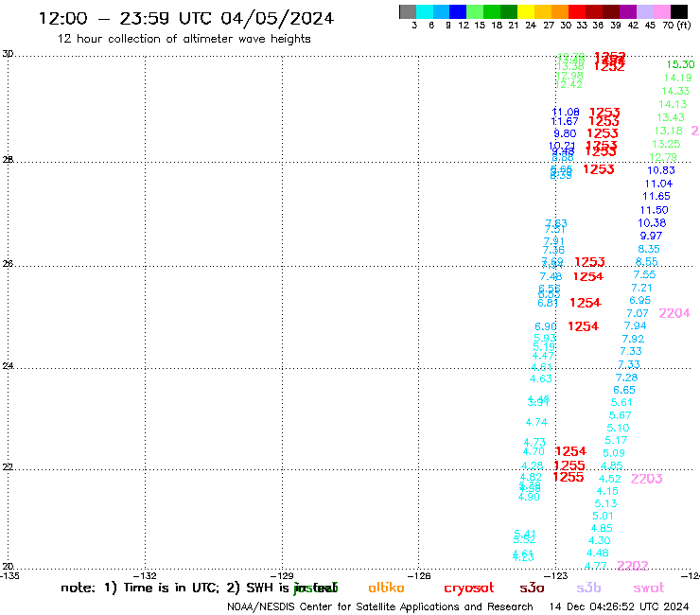Image resolution: width=700 pixels, height=615 pixels.
Task: Click the pink swot legend label
Action: [649, 588]
